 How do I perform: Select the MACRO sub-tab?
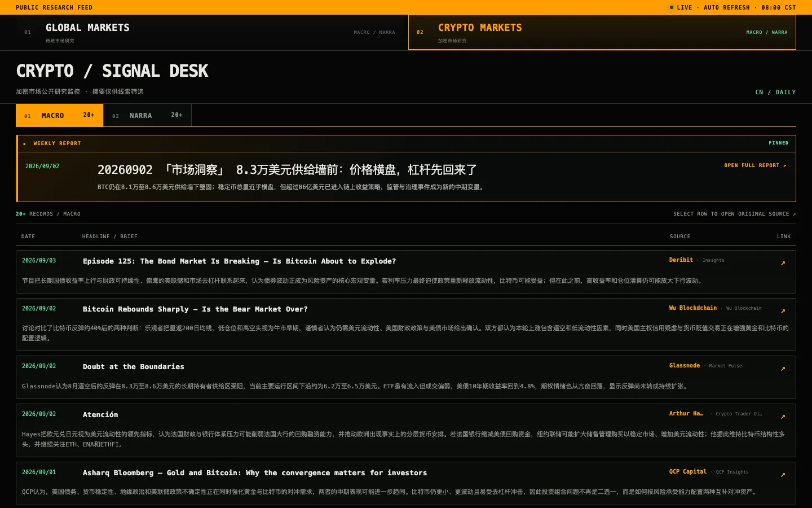59,115
